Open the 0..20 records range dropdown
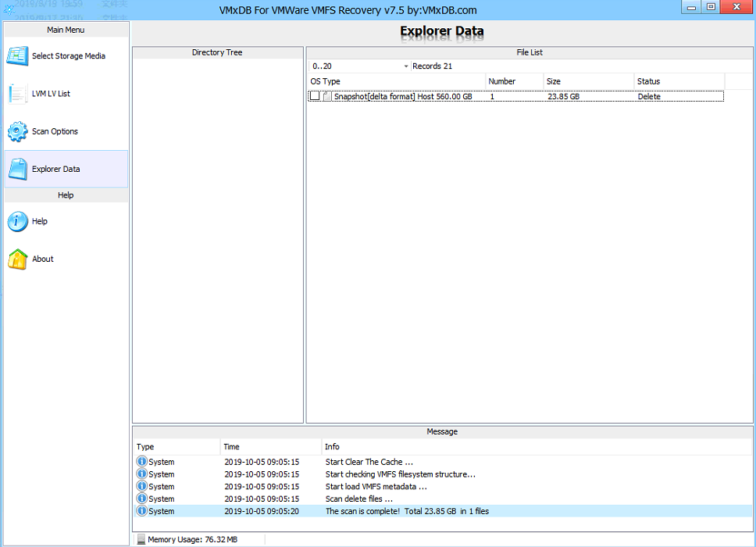The height and width of the screenshot is (547, 756). [x=405, y=66]
